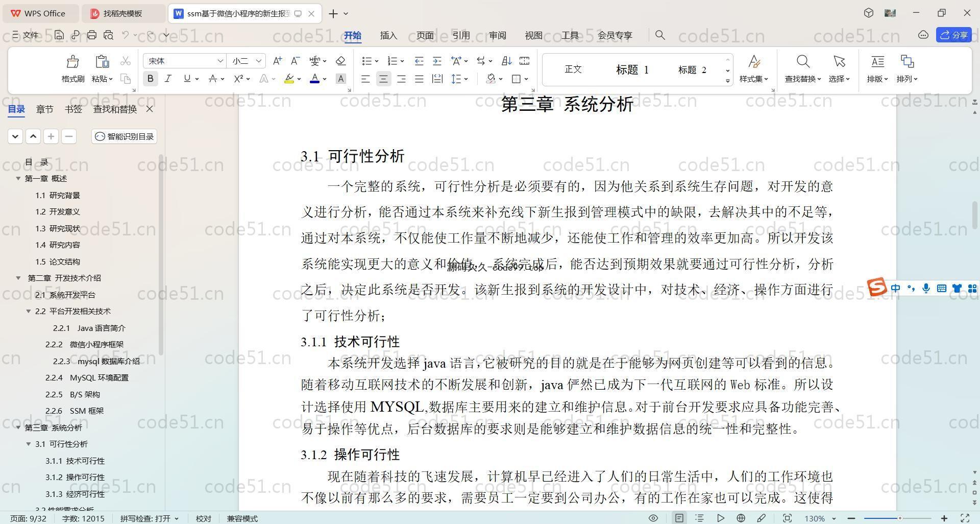Click 校对 in status bar
This screenshot has height=524, width=980.
tap(203, 518)
